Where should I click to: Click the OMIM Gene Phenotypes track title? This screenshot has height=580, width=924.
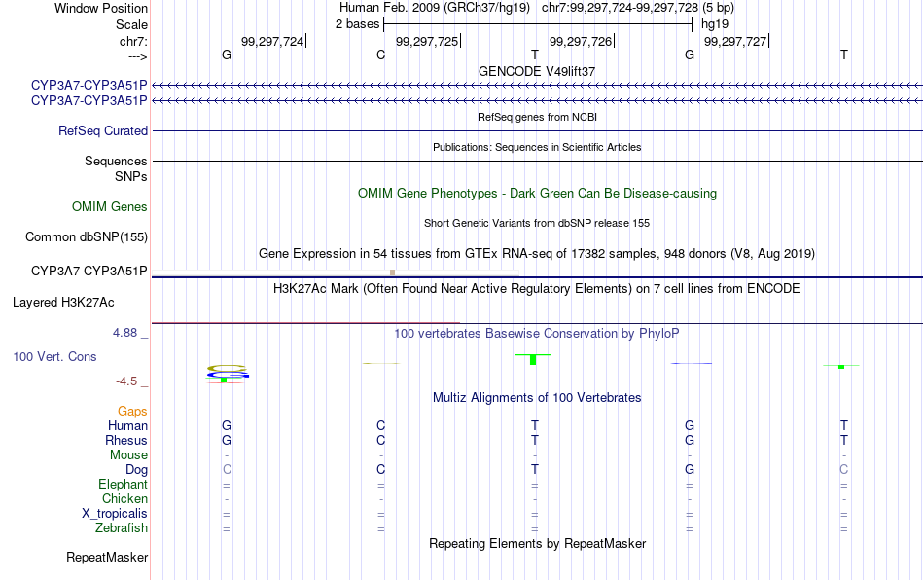537,194
